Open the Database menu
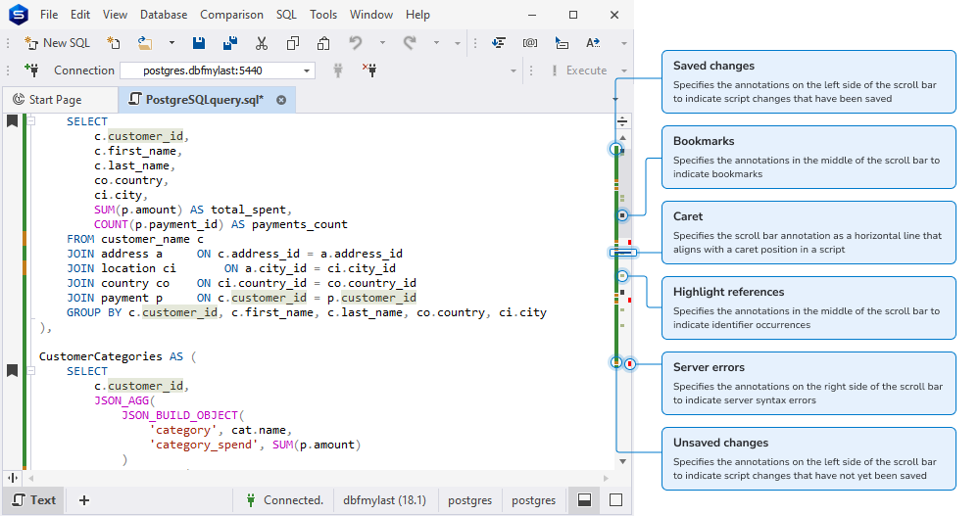The width and height of the screenshot is (980, 516). tap(164, 15)
